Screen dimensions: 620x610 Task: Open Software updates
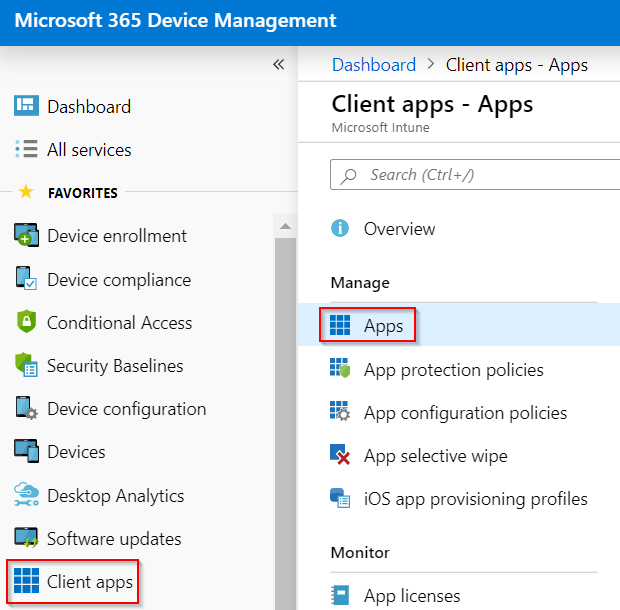(114, 538)
